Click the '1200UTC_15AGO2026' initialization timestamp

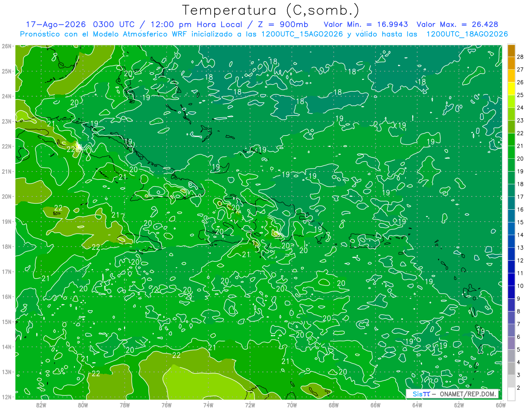coord(302,34)
